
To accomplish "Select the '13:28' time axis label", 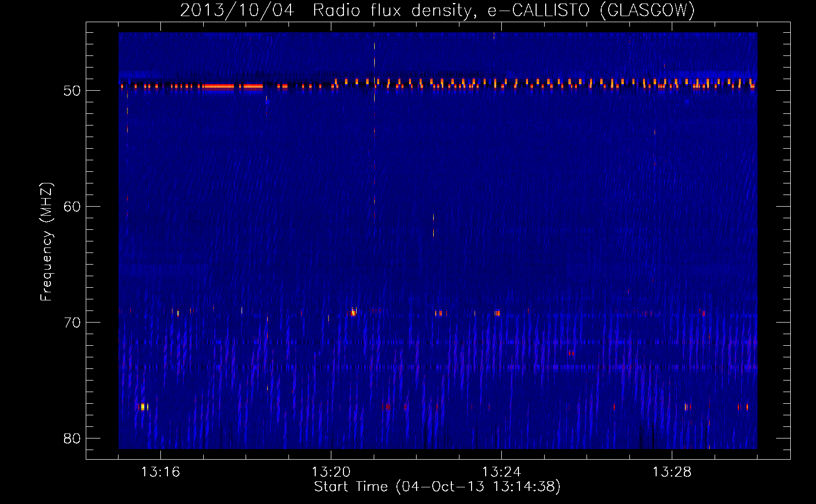I will tap(672, 472).
